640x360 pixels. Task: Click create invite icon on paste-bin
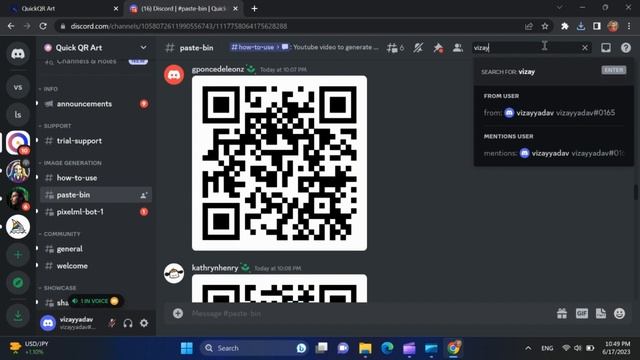(144, 195)
